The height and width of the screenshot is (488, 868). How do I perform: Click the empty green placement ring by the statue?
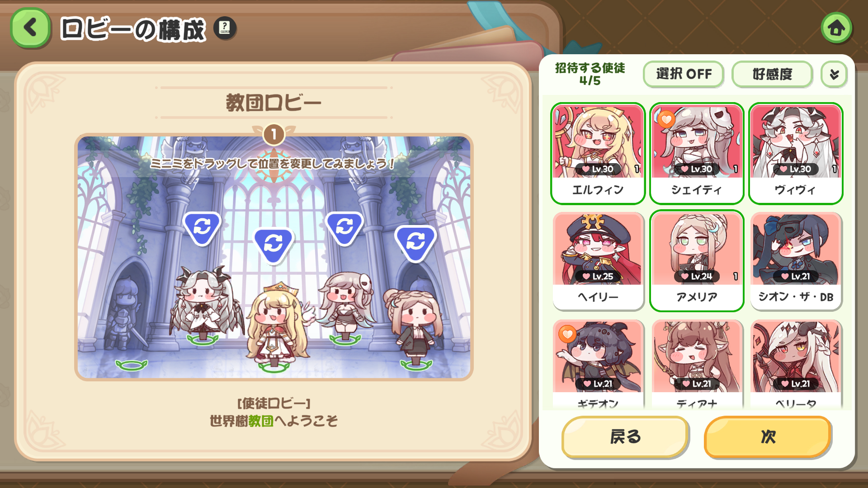click(132, 364)
